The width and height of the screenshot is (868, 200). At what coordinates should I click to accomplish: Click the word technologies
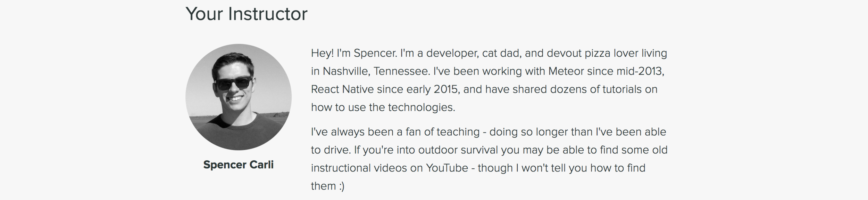[x=421, y=107]
